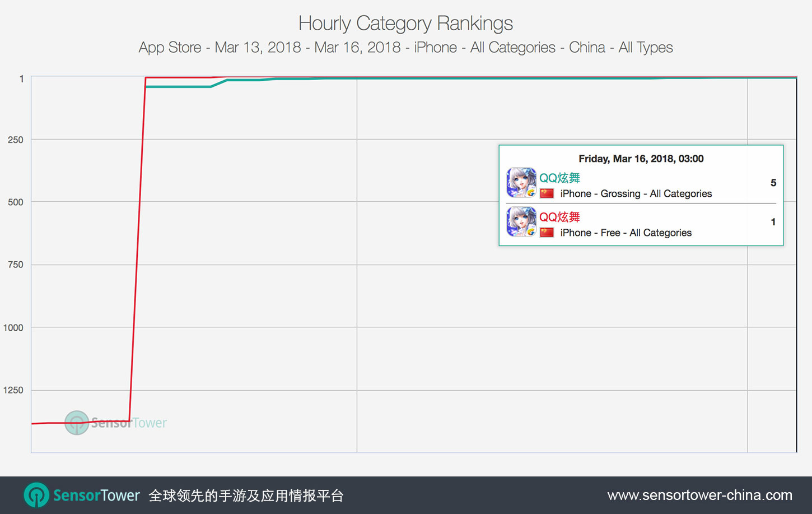The width and height of the screenshot is (812, 514).
Task: Click the y-axis label 1250
Action: (13, 390)
